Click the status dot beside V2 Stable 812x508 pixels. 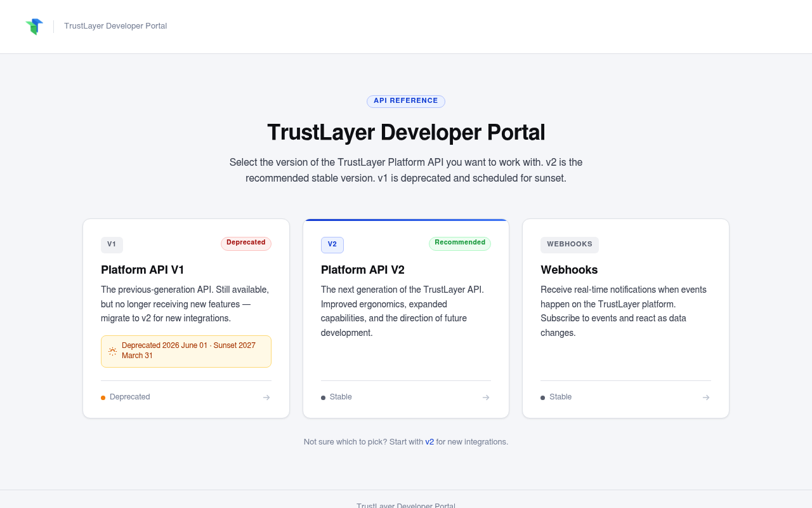(x=323, y=398)
